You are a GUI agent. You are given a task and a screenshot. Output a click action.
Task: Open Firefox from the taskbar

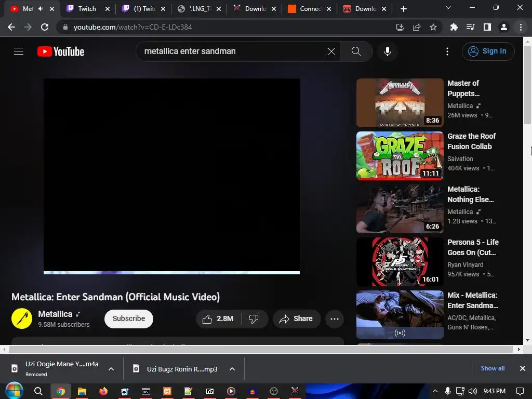(x=103, y=391)
